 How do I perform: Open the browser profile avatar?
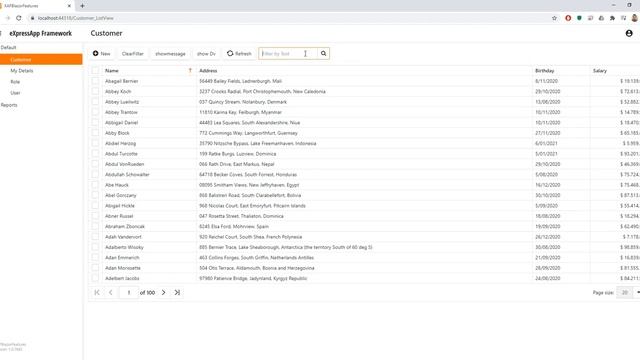coord(634,18)
